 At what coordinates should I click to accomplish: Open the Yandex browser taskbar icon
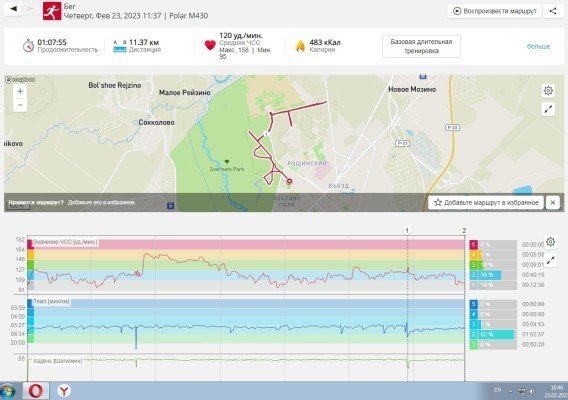coord(64,391)
